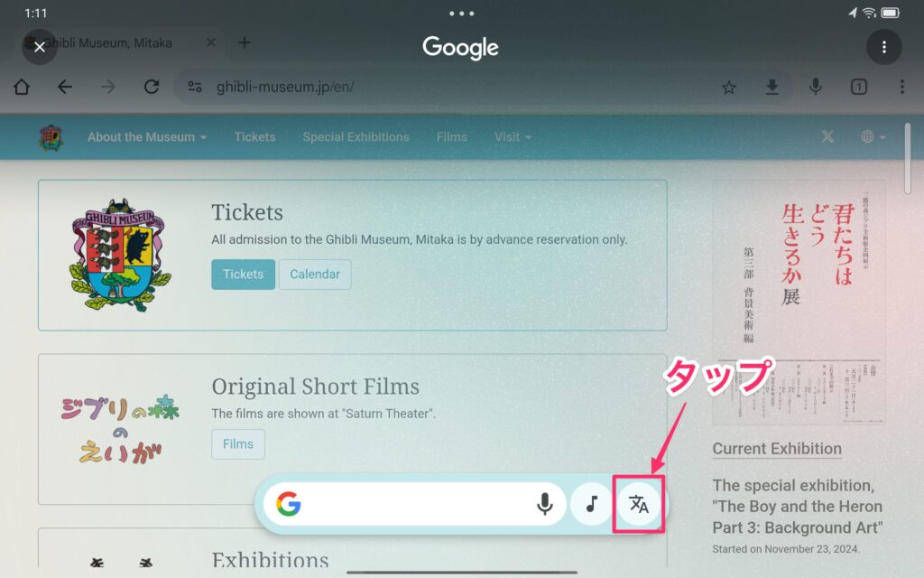Screen dimensions: 924x578
Task: Tap the three-dot multitasking indicator at top
Action: point(461,13)
